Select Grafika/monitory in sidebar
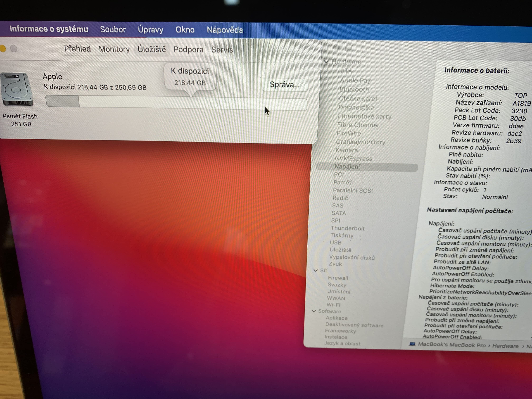 point(360,142)
